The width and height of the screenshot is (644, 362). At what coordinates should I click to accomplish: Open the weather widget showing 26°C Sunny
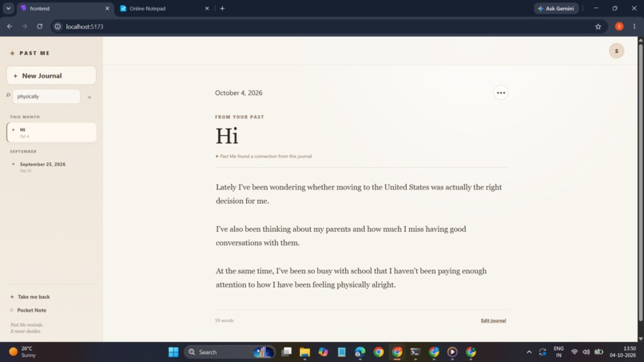[22, 352]
